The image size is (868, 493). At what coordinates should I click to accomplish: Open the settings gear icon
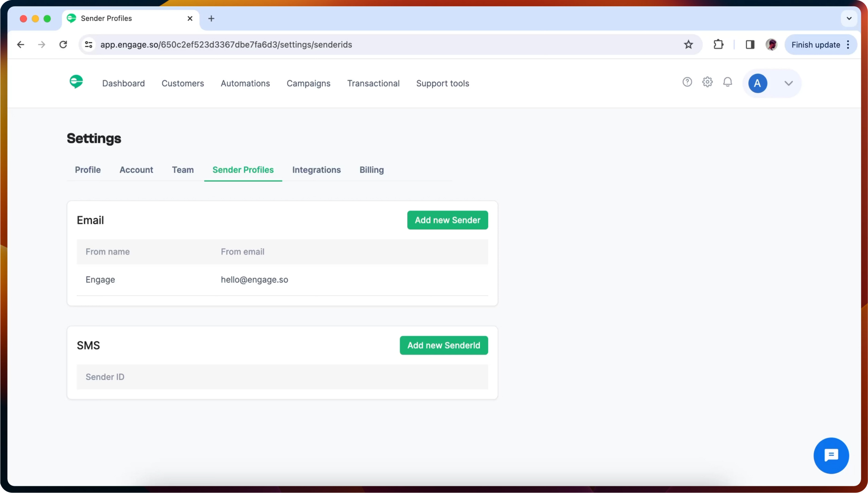(707, 82)
